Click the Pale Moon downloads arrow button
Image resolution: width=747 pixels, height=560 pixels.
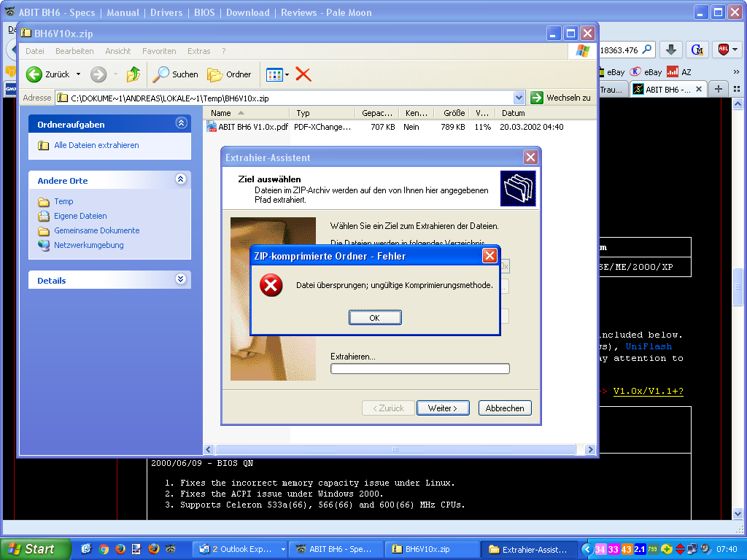pyautogui.click(x=671, y=50)
